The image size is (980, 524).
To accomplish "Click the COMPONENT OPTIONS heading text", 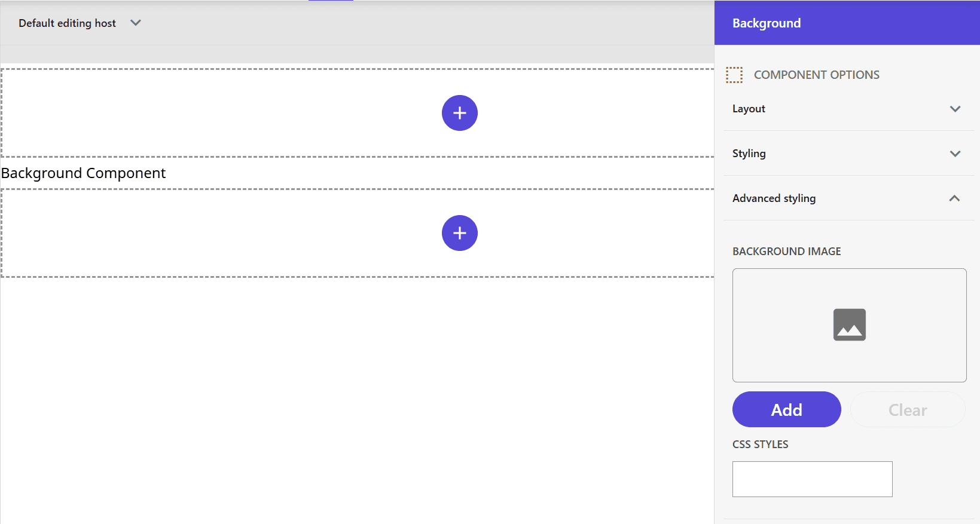I will (x=816, y=75).
